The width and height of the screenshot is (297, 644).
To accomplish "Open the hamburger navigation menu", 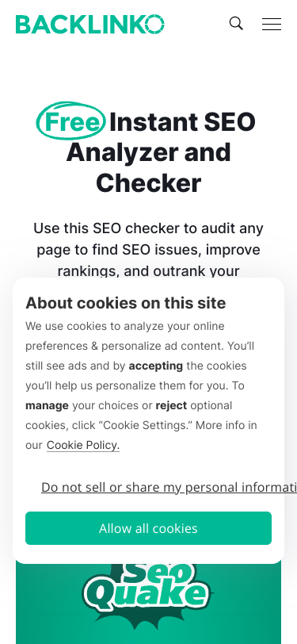I will [x=272, y=25].
